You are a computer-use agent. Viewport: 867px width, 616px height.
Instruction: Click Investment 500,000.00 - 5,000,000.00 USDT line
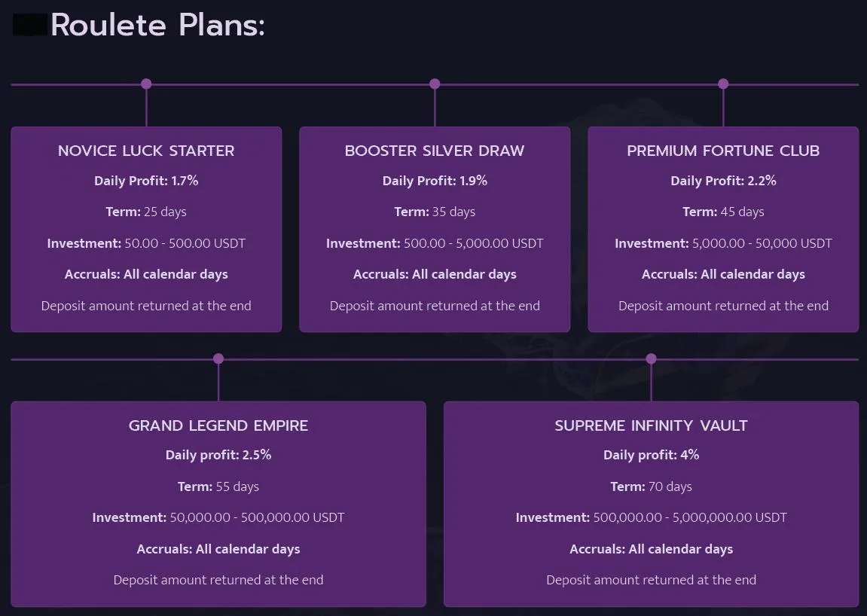click(652, 517)
